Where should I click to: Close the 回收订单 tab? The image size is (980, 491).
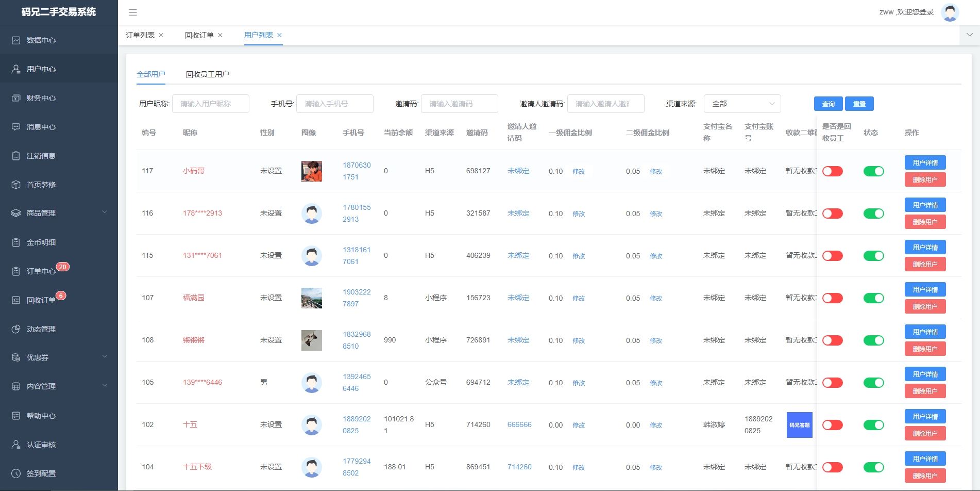[x=220, y=35]
